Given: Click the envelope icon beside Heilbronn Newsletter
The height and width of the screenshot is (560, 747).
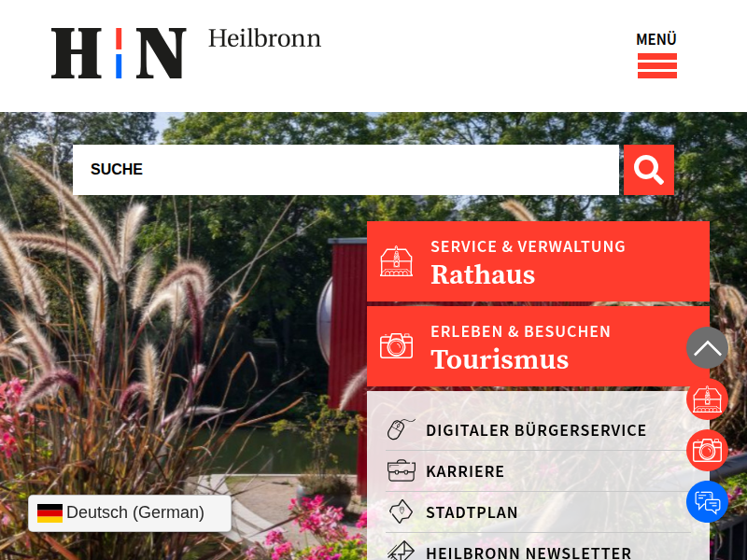Looking at the screenshot, I should [402, 551].
